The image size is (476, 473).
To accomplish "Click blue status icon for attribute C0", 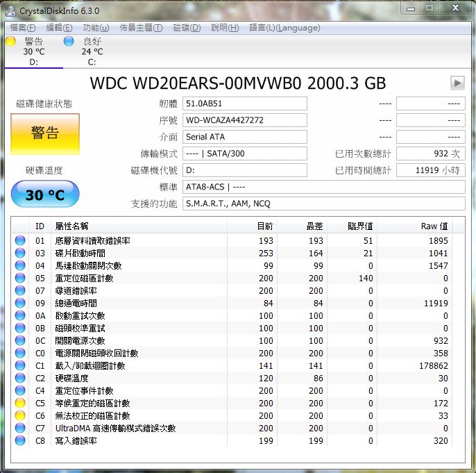I will (x=20, y=353).
